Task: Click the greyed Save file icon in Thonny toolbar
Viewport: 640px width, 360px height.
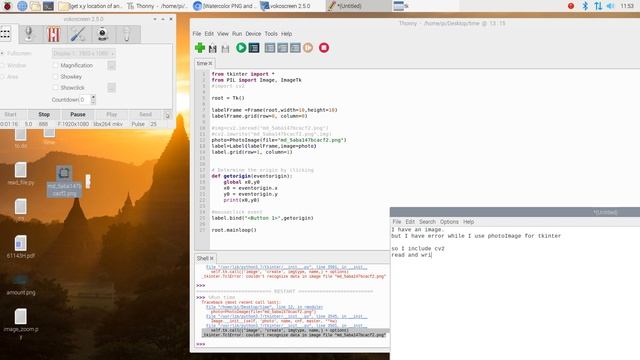Action: (225, 49)
